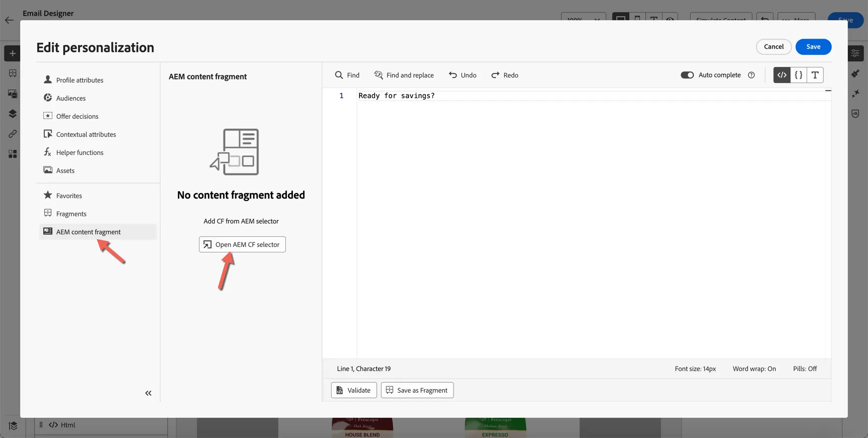Select the Html component row behind dialog
Screen dimensions: 868x438
point(101,425)
